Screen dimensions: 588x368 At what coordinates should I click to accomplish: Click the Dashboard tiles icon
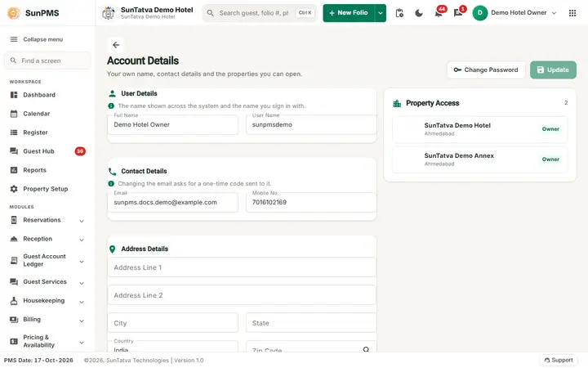[14, 95]
